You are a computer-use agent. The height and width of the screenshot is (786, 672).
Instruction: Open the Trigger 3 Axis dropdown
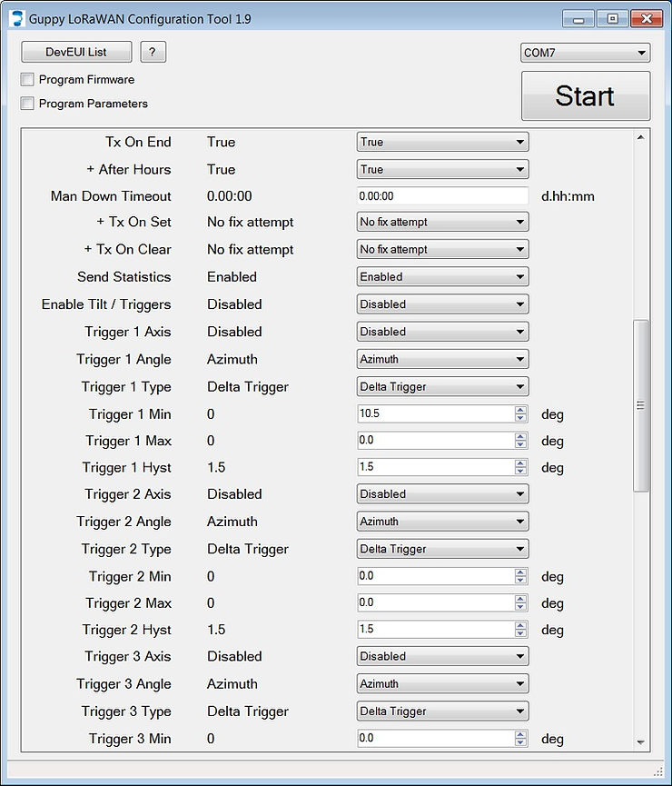click(442, 657)
